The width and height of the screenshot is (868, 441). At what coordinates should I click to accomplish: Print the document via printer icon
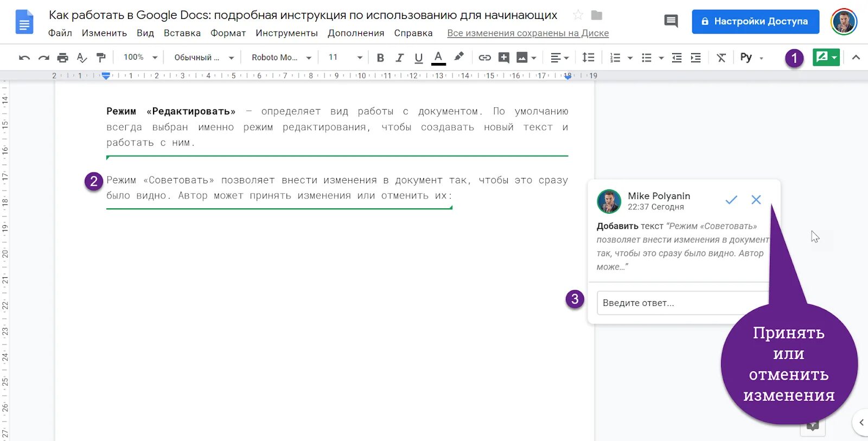[63, 57]
